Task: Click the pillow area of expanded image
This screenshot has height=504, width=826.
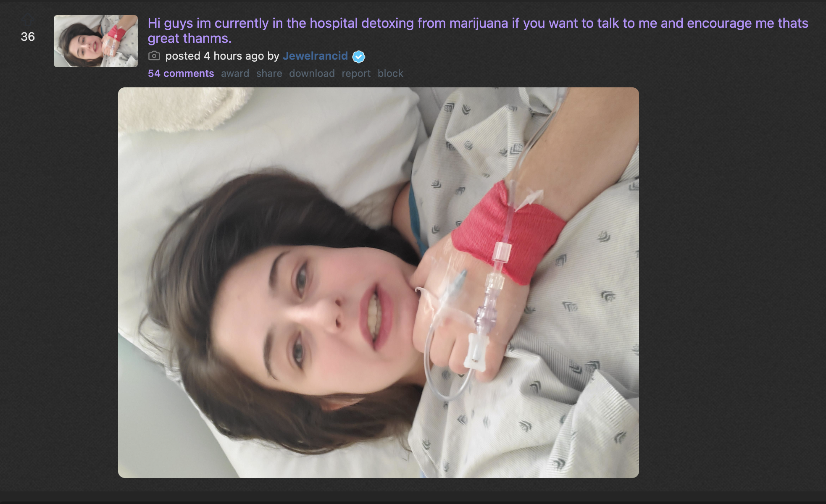Action: (x=260, y=139)
